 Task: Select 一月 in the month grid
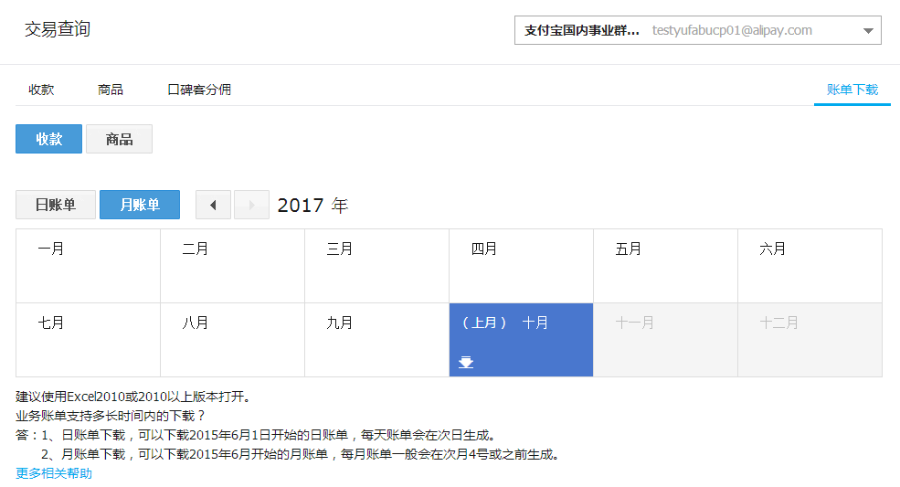(88, 266)
